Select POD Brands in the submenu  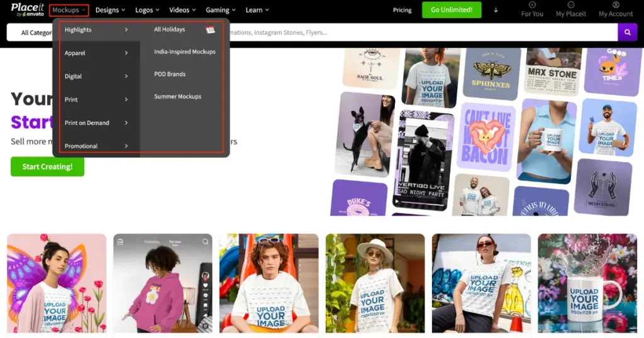tap(170, 74)
